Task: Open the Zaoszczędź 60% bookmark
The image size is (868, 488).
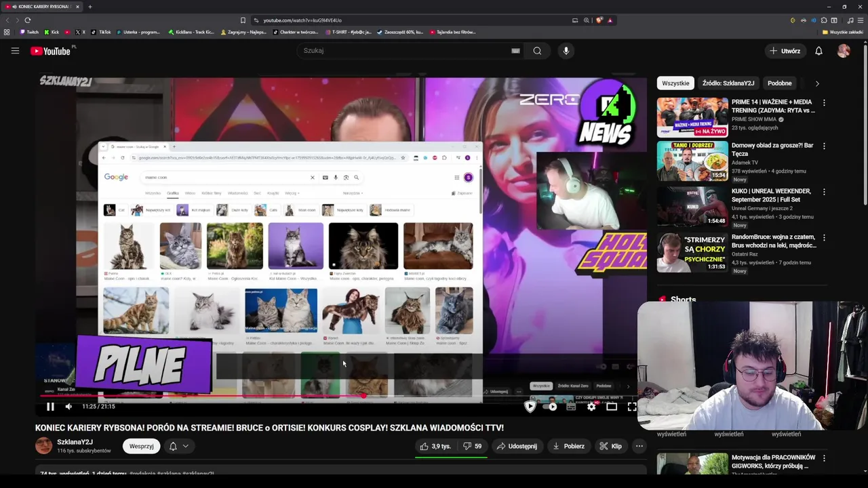Action: click(400, 32)
